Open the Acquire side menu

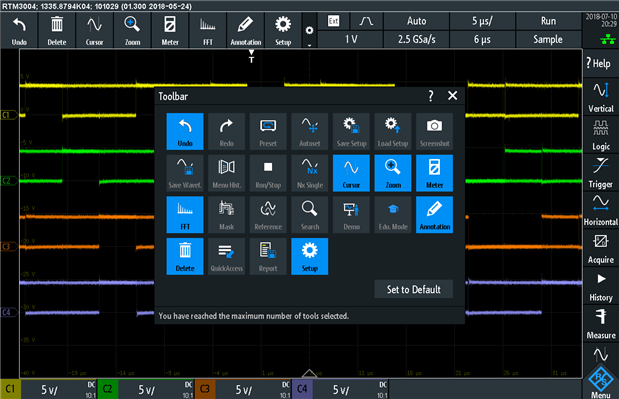point(600,248)
